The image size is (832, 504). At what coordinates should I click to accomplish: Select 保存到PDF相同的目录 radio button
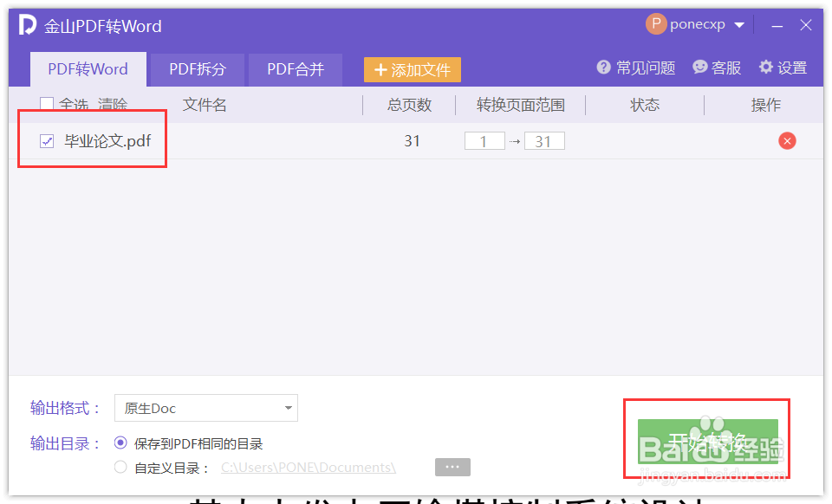pos(120,443)
